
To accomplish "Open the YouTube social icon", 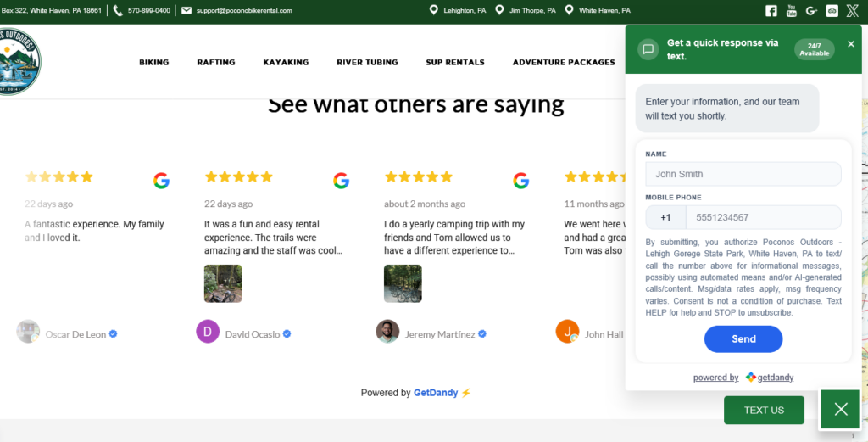I will click(x=792, y=10).
